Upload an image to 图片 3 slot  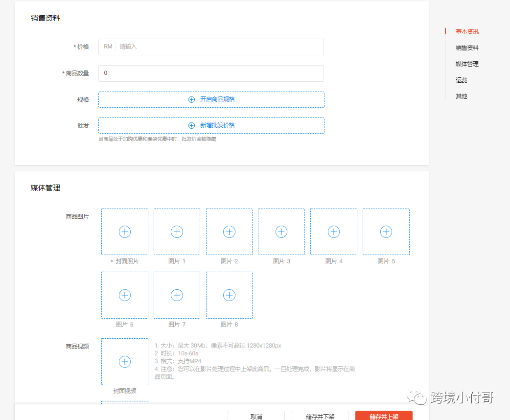tap(281, 232)
